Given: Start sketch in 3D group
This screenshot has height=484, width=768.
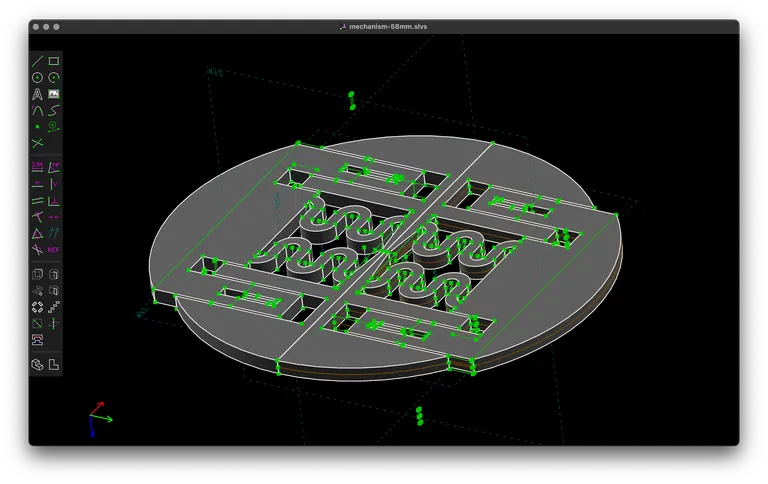Looking at the screenshot, I should (54, 323).
